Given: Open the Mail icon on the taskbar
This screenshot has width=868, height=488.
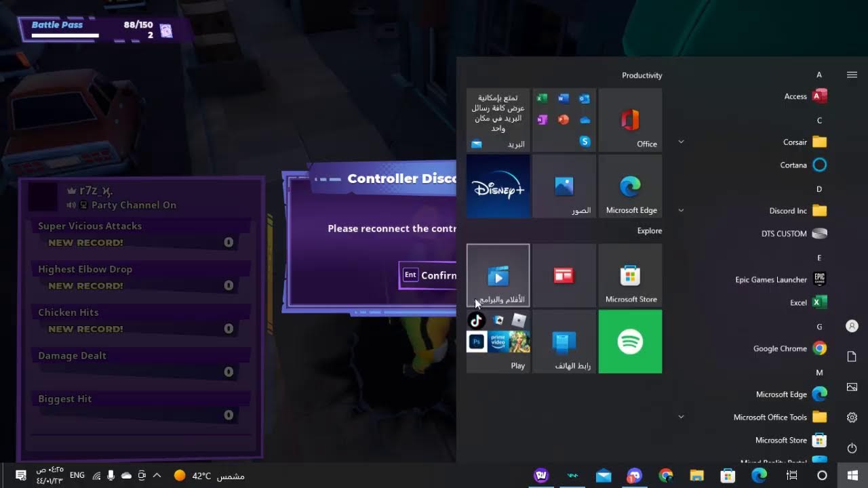Looking at the screenshot, I should (x=604, y=475).
